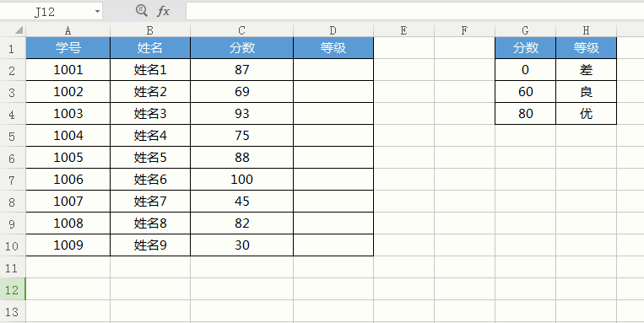
Task: Select the score cell showing 100
Action: [x=242, y=180]
